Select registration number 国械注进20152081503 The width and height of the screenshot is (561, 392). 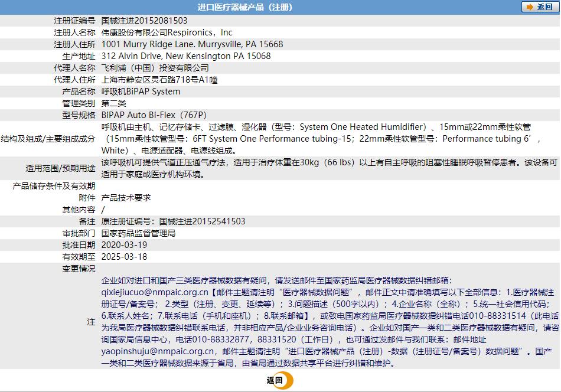[144, 21]
